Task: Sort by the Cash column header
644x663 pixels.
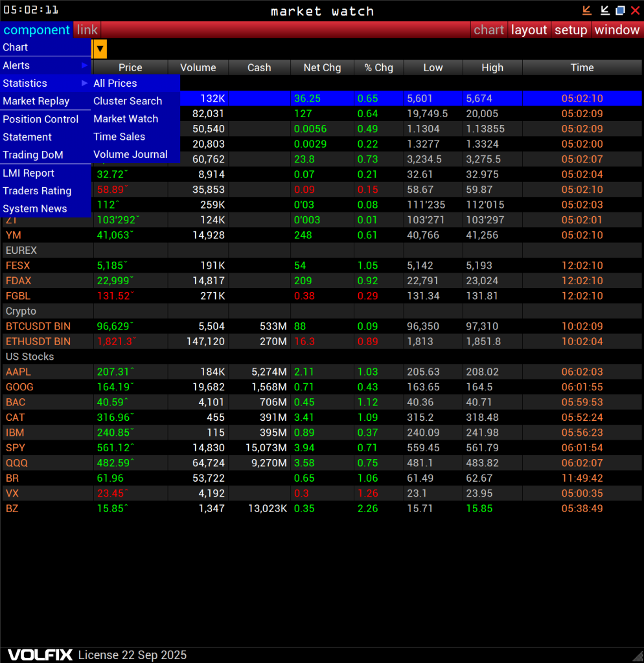Action: click(259, 67)
